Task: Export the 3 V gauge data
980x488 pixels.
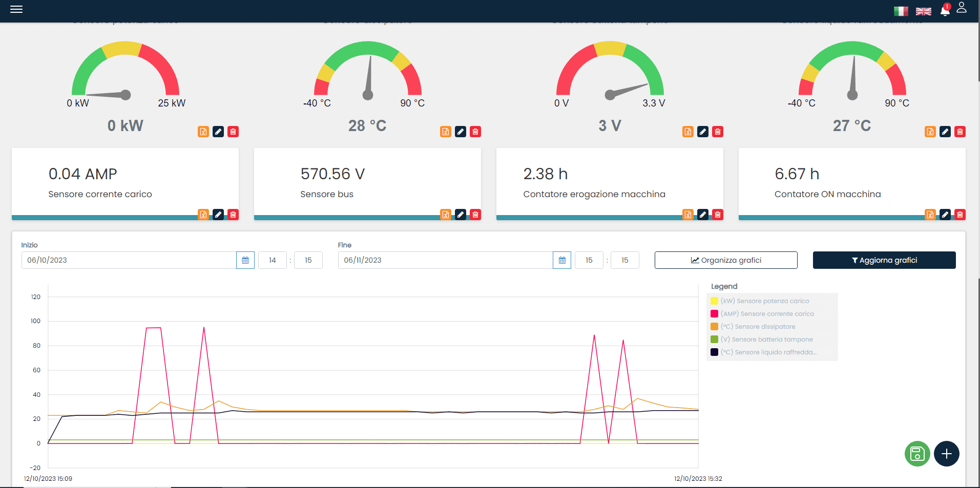Action: (x=688, y=132)
